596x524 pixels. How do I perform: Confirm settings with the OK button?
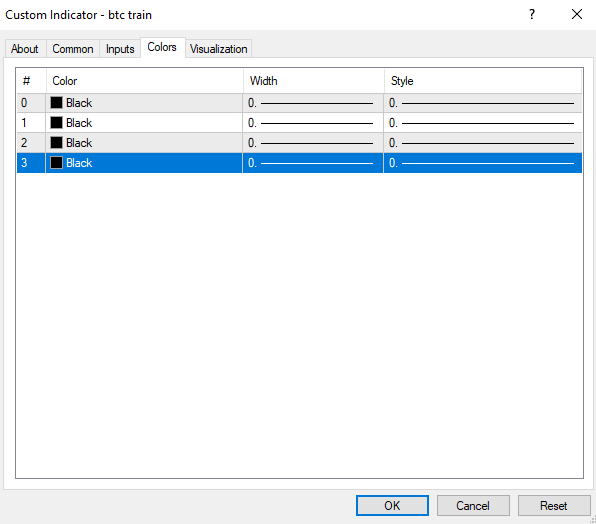(x=392, y=506)
